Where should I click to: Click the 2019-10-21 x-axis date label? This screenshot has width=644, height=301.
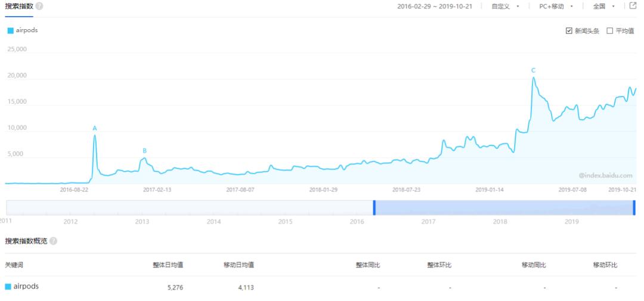pyautogui.click(x=622, y=190)
